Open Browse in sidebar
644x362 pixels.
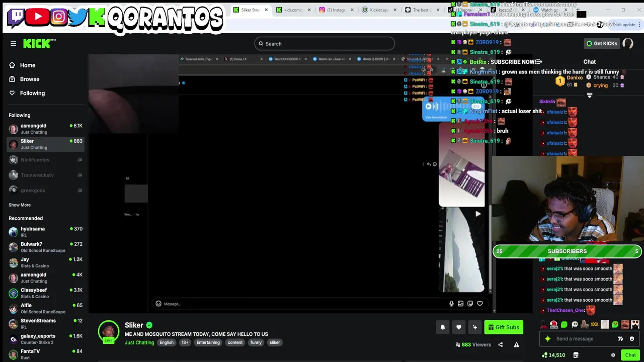pos(25,79)
